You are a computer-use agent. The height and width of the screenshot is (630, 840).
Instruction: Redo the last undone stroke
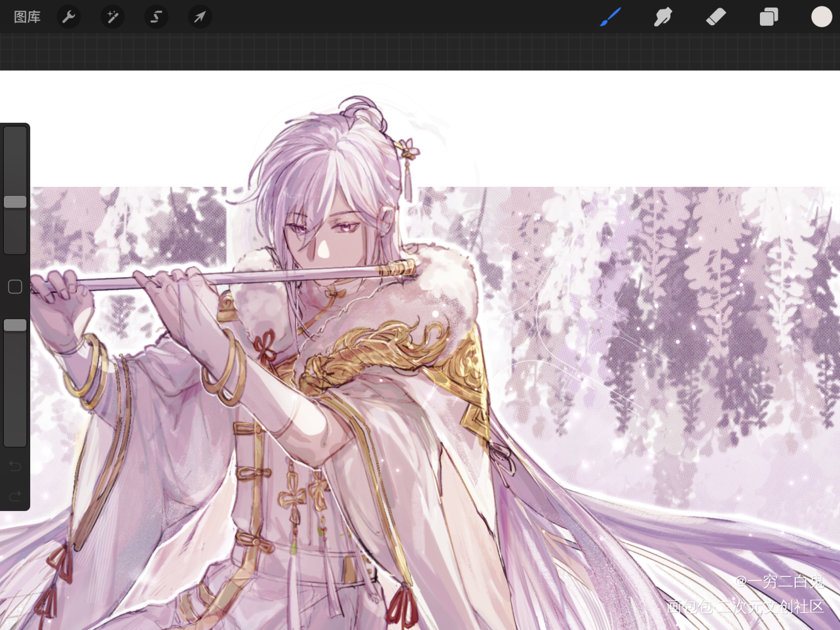click(x=15, y=496)
